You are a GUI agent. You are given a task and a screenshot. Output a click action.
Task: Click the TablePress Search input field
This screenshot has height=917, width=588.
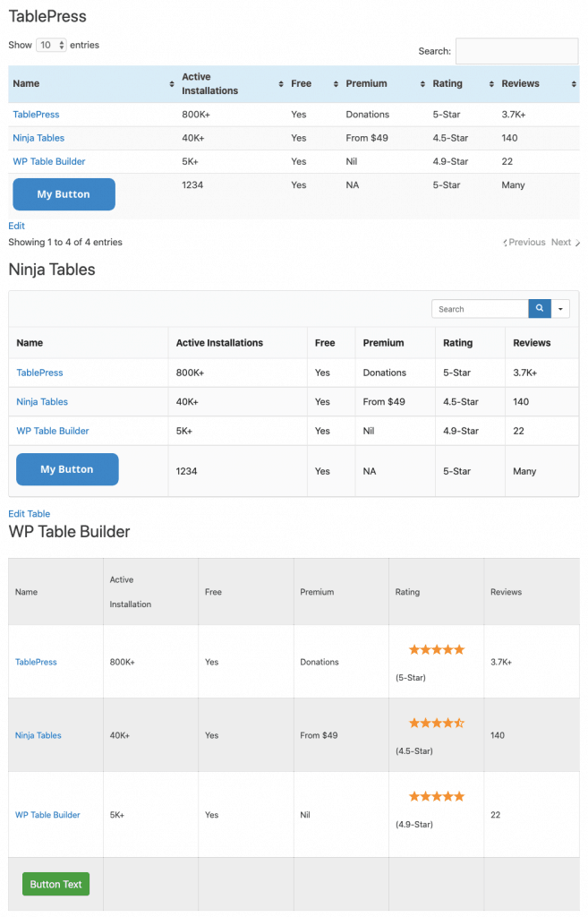(x=516, y=51)
